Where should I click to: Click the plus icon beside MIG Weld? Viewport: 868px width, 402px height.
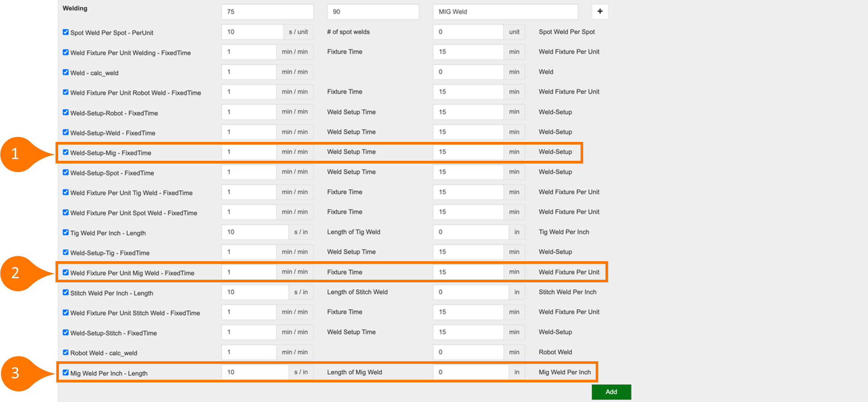(x=599, y=11)
